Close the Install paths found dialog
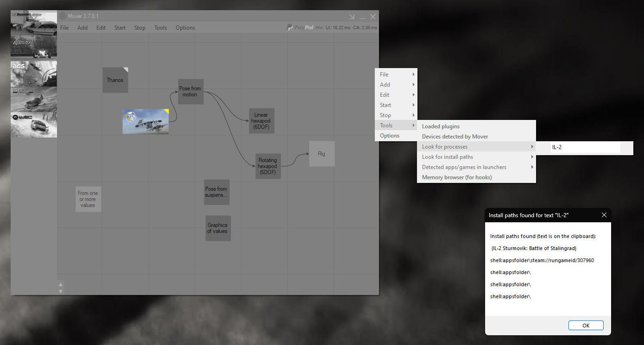Viewport: 644px width, 345px height. click(x=604, y=215)
